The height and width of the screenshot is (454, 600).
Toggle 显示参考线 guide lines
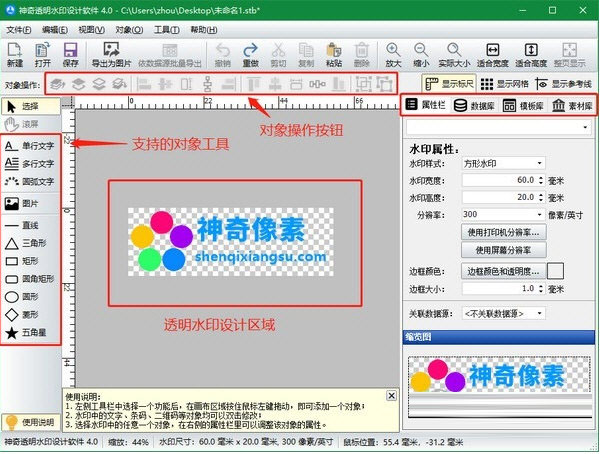pyautogui.click(x=570, y=85)
